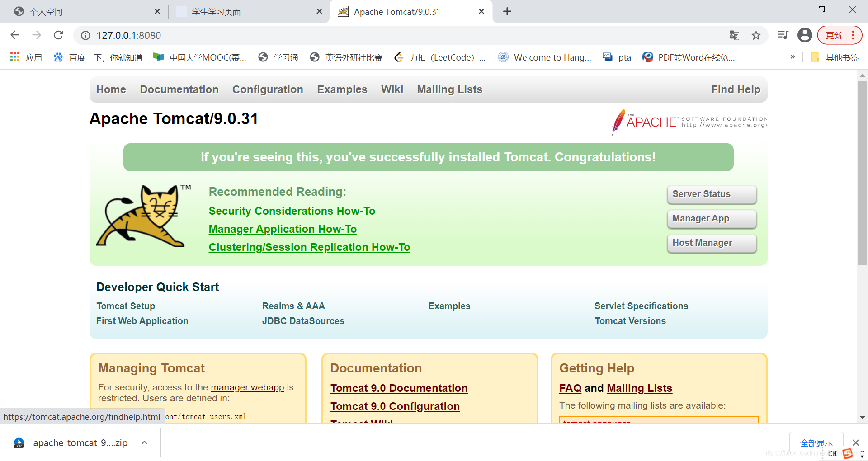
Task: Open the Welcome to Hang... bookmark
Action: tap(545, 57)
